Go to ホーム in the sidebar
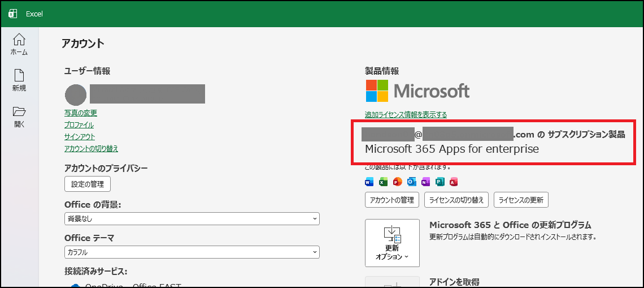The height and width of the screenshot is (288, 644). click(19, 45)
